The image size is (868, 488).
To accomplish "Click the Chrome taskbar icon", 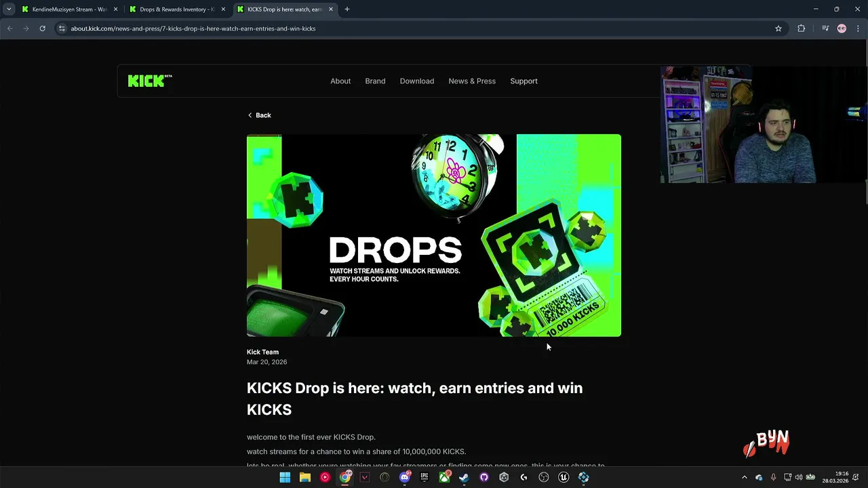I will coord(345,477).
